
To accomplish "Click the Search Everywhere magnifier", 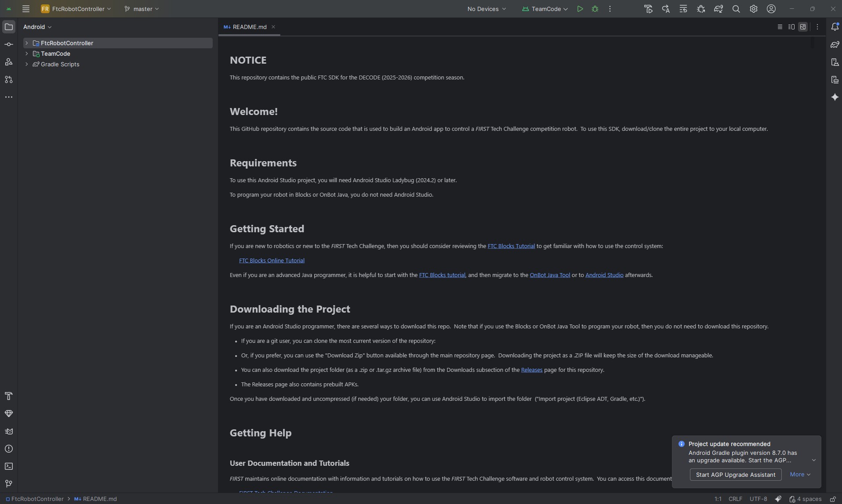I will point(736,9).
